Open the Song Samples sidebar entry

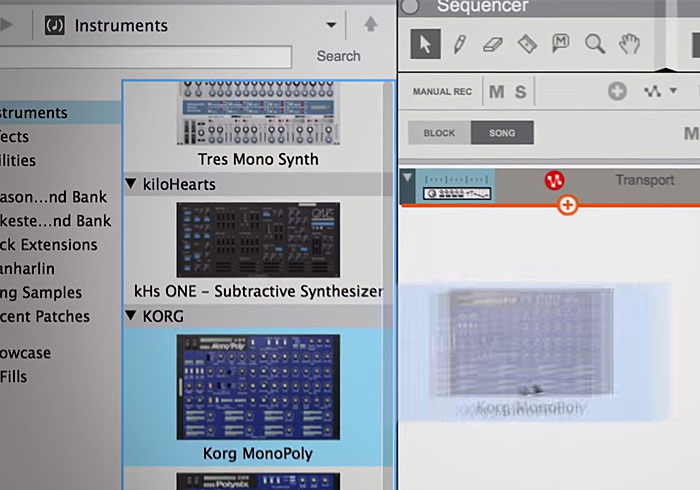pos(41,293)
